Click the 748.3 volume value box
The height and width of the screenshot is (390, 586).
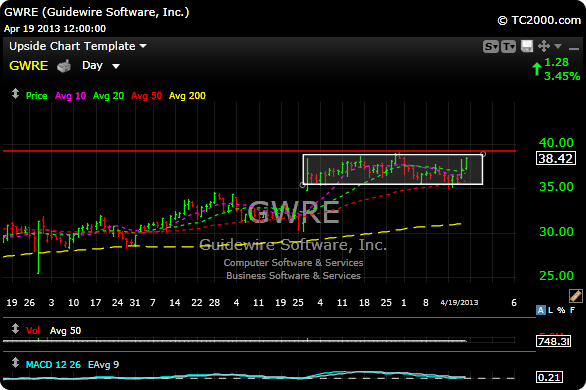point(553,341)
